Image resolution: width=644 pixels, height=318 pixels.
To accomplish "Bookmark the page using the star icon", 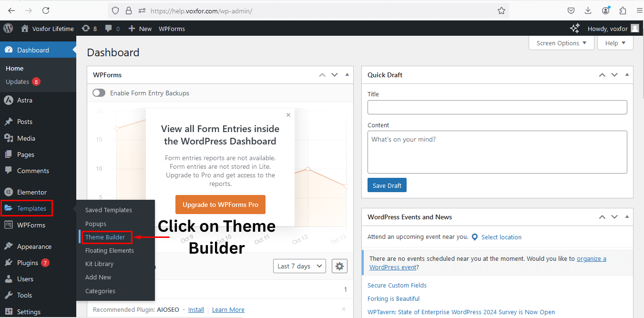I will (x=501, y=10).
